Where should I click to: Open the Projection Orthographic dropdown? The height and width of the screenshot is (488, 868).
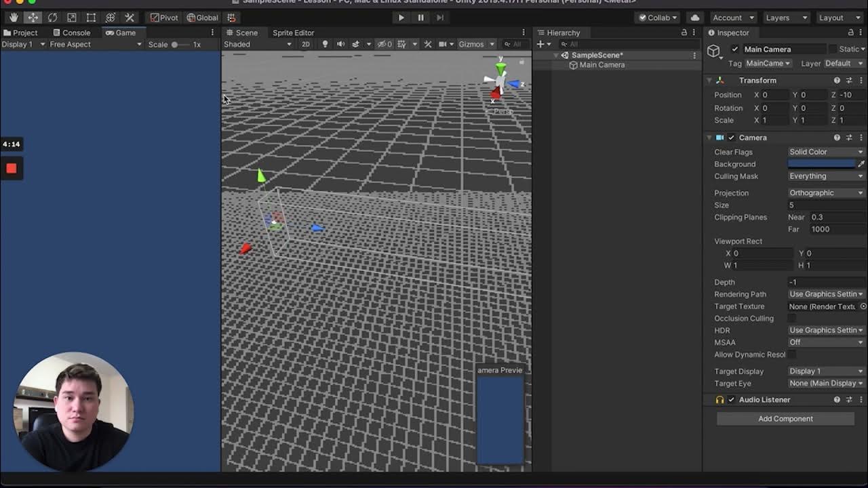point(826,193)
